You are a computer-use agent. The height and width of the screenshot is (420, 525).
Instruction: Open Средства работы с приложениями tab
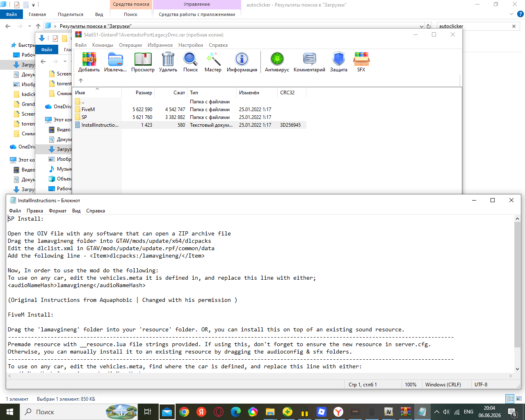click(x=197, y=14)
